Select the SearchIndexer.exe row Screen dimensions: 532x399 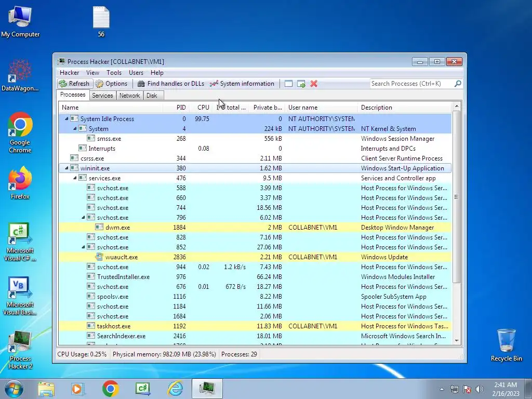[255, 336]
